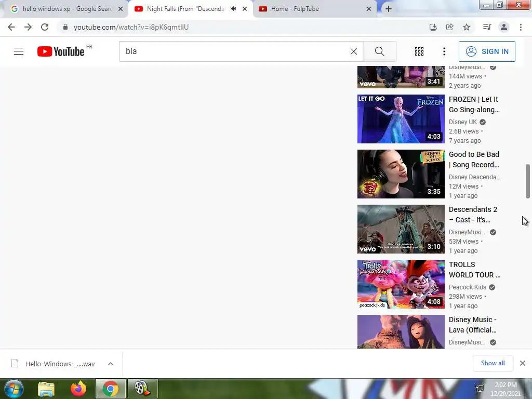Close the Night Falls tab

(245, 9)
